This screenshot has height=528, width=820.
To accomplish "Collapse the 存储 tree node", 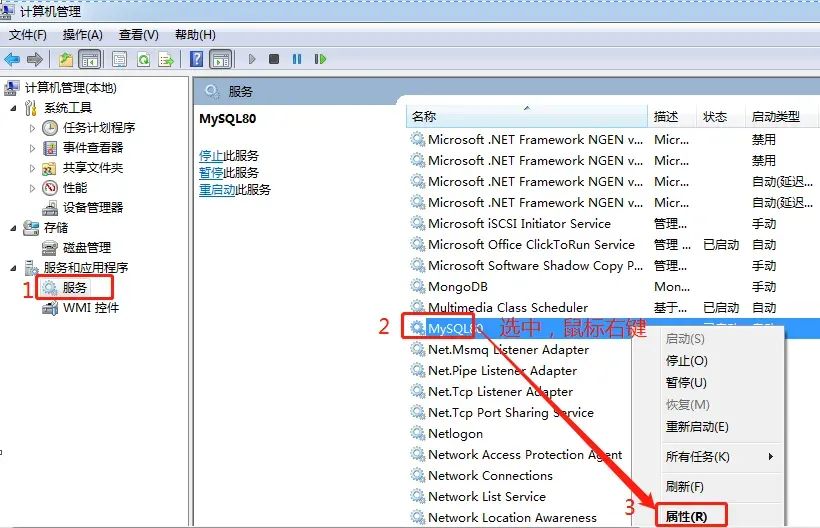I will point(13,228).
